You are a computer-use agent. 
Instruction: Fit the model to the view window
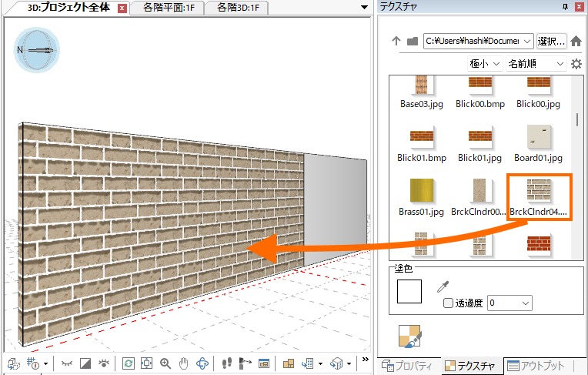pos(147,363)
